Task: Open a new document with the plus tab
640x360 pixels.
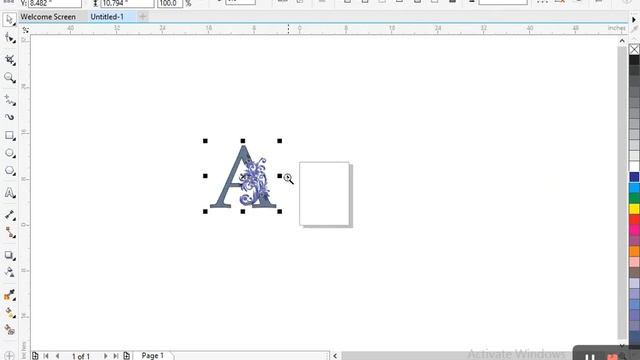Action: (x=143, y=17)
